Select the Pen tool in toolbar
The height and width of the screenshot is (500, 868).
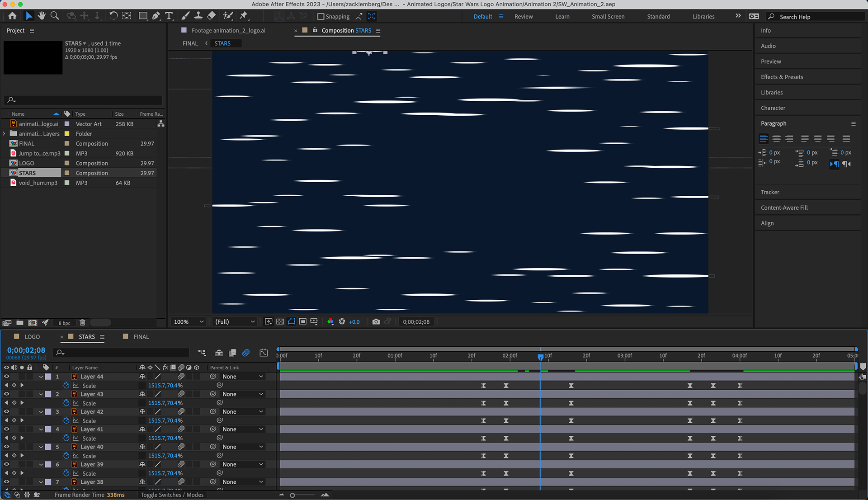click(156, 16)
